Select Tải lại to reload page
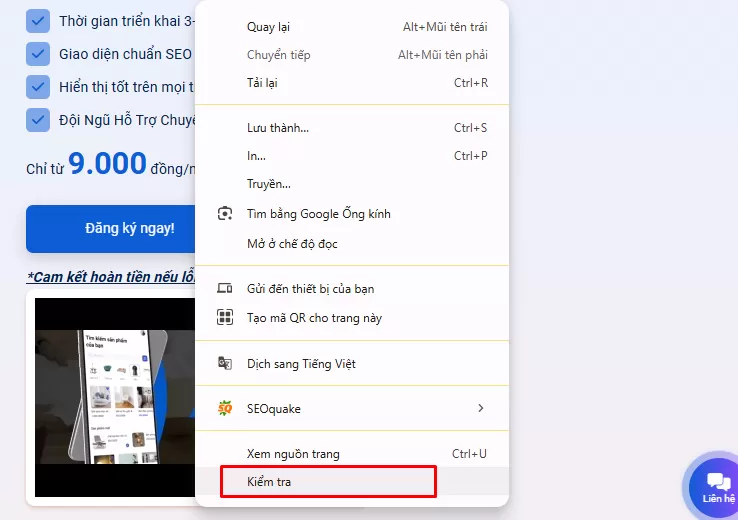 coord(262,83)
